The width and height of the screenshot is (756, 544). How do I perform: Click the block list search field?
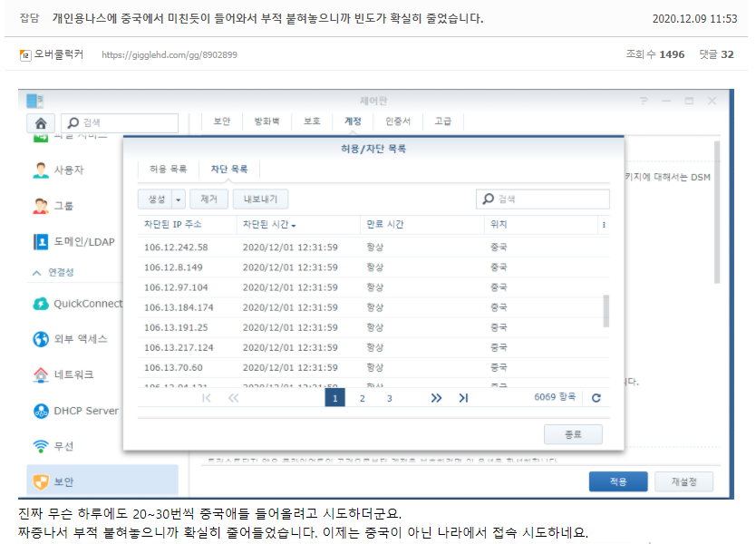(x=542, y=199)
